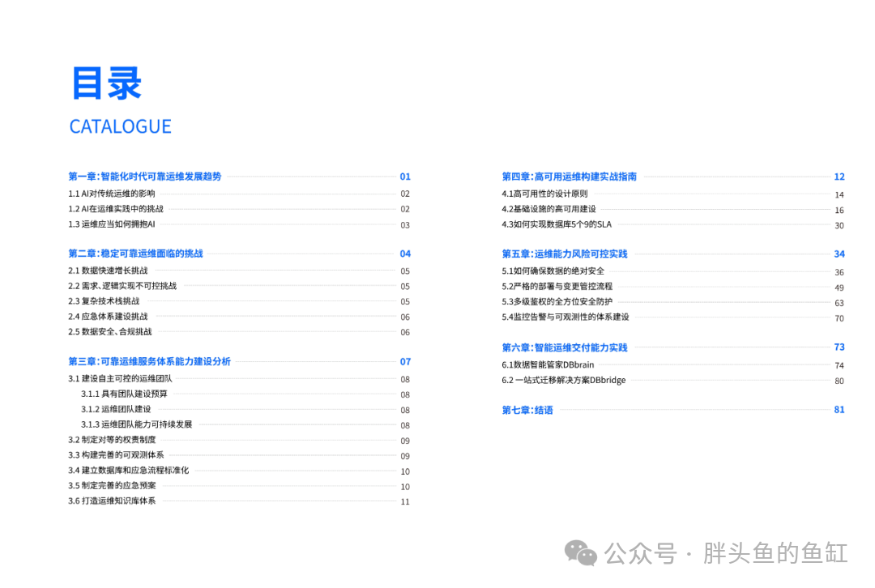Select entry 6.1数据智能管家DBbrain

point(548,364)
